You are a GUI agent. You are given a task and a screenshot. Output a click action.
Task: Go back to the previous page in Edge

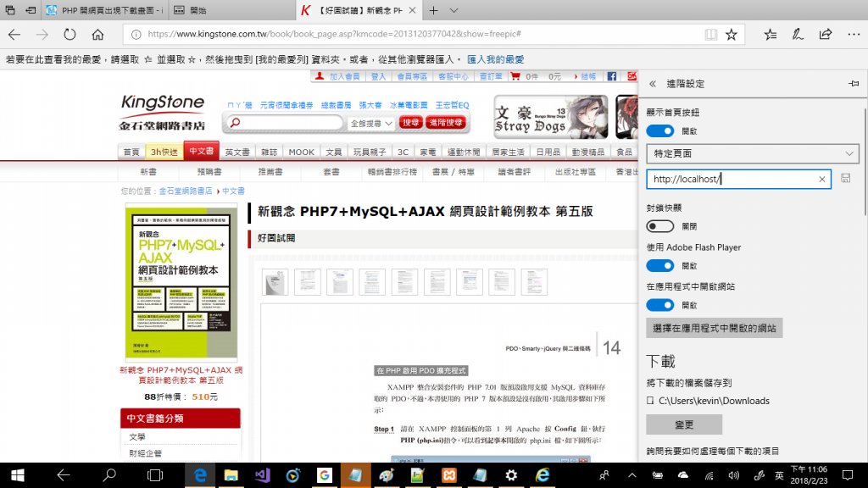coord(14,34)
